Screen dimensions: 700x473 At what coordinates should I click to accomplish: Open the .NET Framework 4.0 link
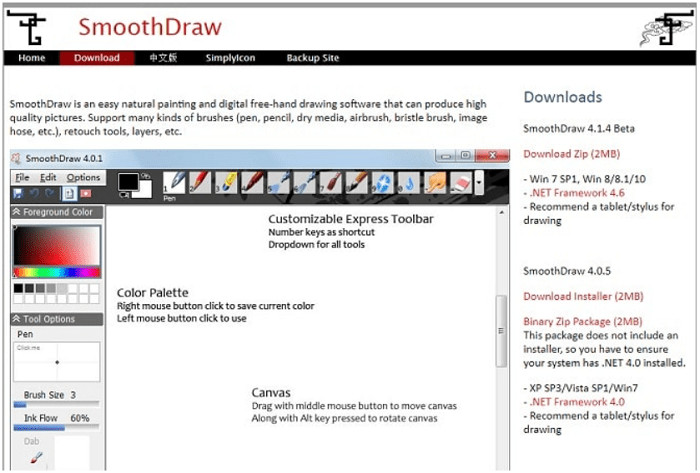click(x=577, y=402)
